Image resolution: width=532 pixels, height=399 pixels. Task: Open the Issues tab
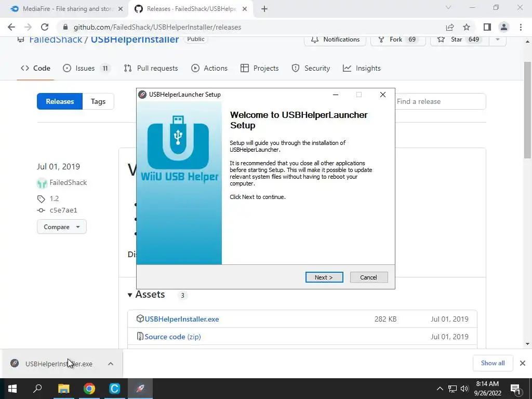coord(87,68)
